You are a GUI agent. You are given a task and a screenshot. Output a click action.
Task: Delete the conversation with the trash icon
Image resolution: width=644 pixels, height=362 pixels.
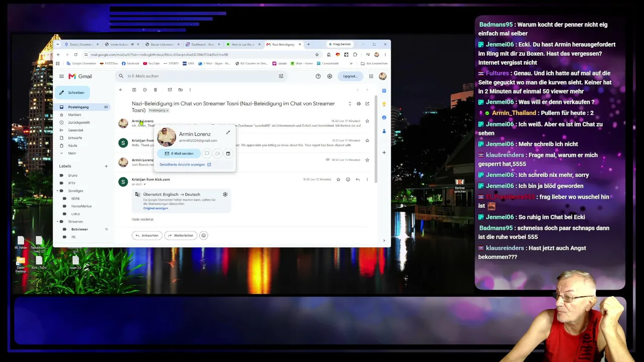[155, 90]
